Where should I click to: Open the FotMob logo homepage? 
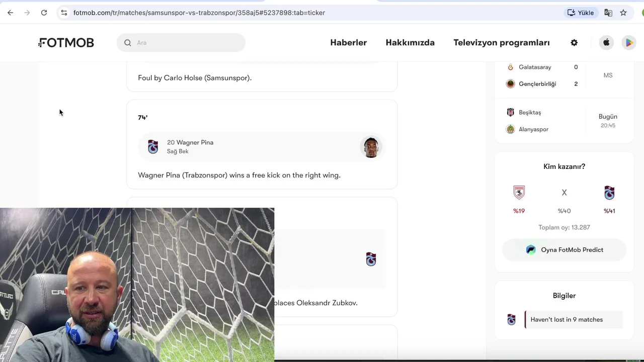(x=66, y=43)
